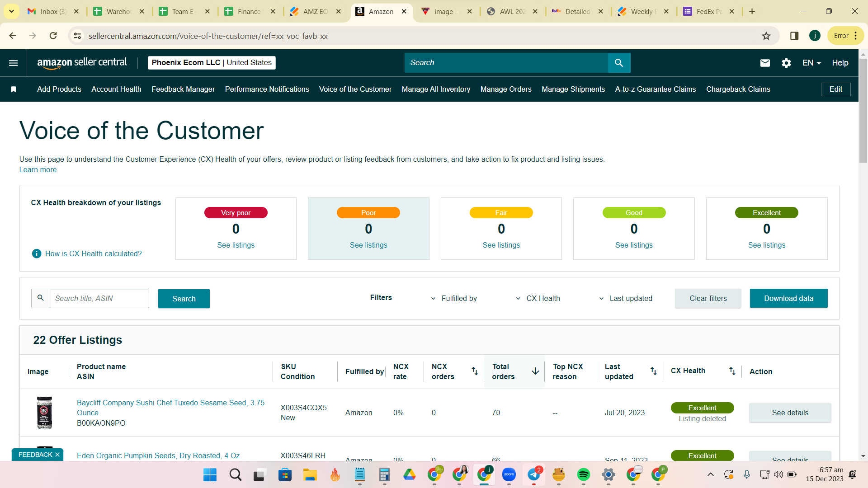868x488 pixels.
Task: See details for Baycliff Sesame Seed listing
Action: (x=790, y=413)
